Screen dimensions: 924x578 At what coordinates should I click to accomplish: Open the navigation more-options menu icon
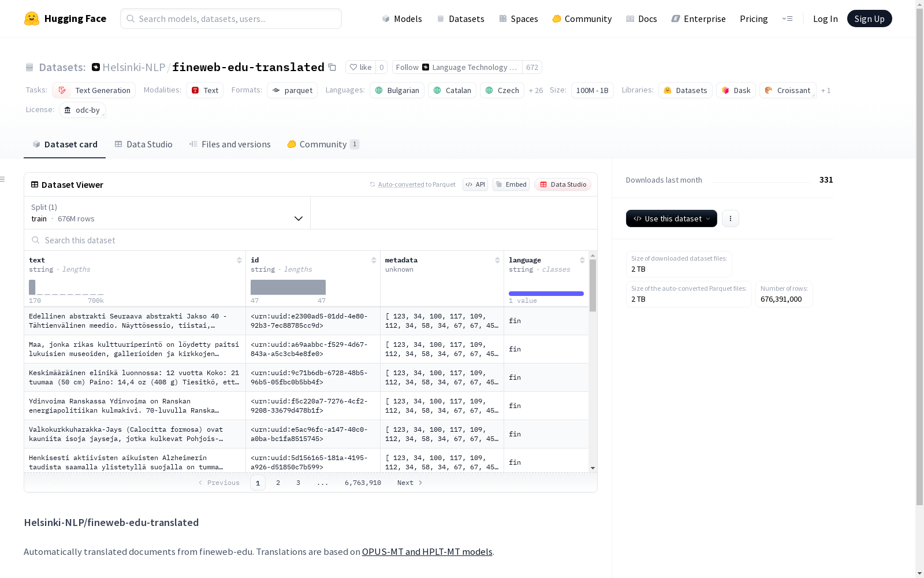coord(787,18)
